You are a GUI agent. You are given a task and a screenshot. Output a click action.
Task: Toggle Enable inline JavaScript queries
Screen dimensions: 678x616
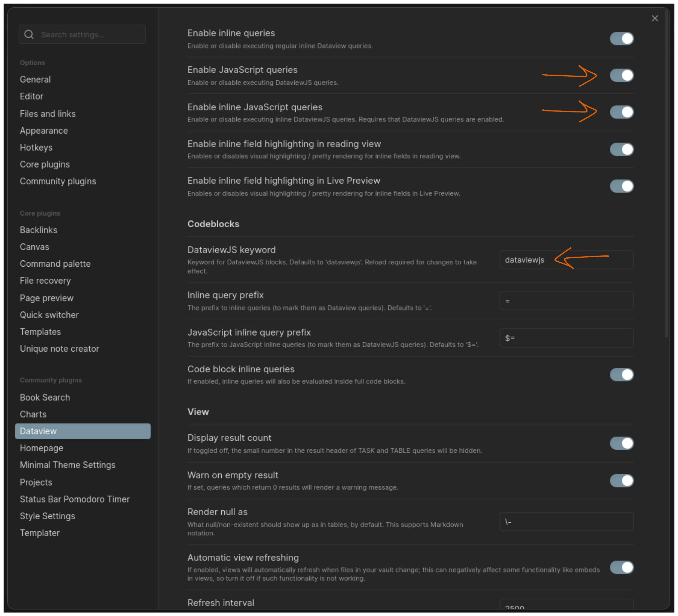click(x=621, y=112)
